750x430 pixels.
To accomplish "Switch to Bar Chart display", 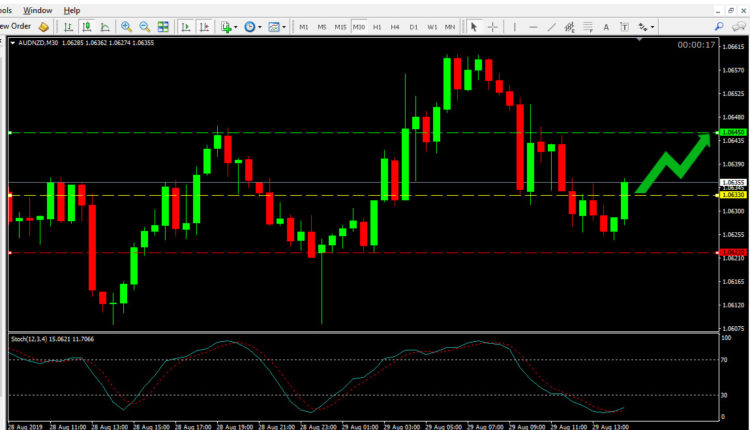I will 68,27.
